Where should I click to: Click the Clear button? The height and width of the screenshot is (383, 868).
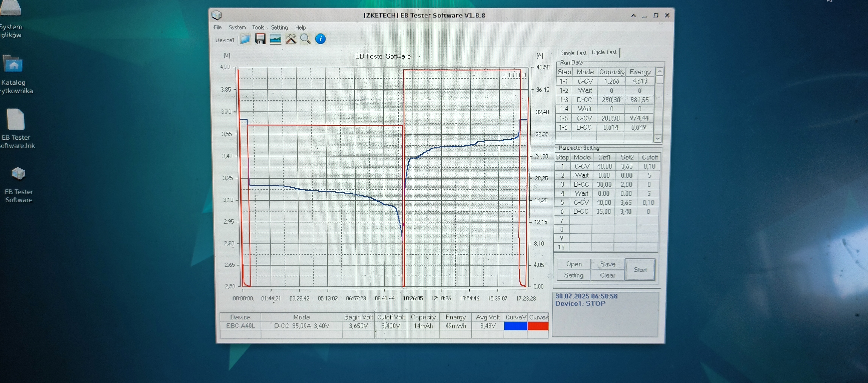click(607, 275)
